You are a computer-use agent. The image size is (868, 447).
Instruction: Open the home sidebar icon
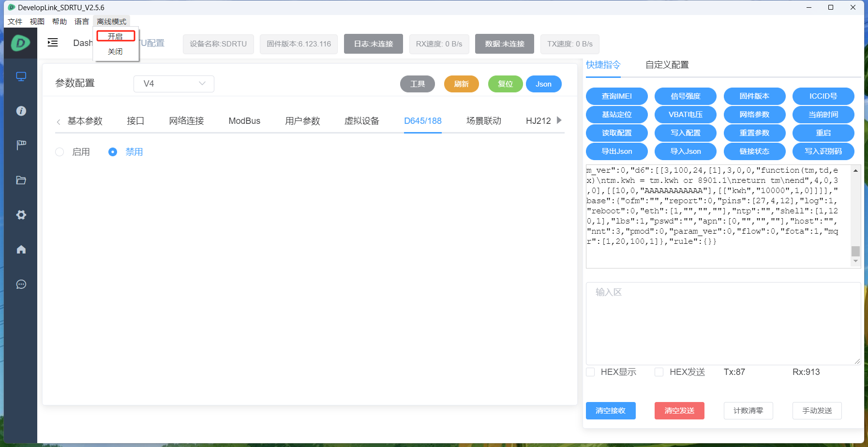[x=21, y=250]
